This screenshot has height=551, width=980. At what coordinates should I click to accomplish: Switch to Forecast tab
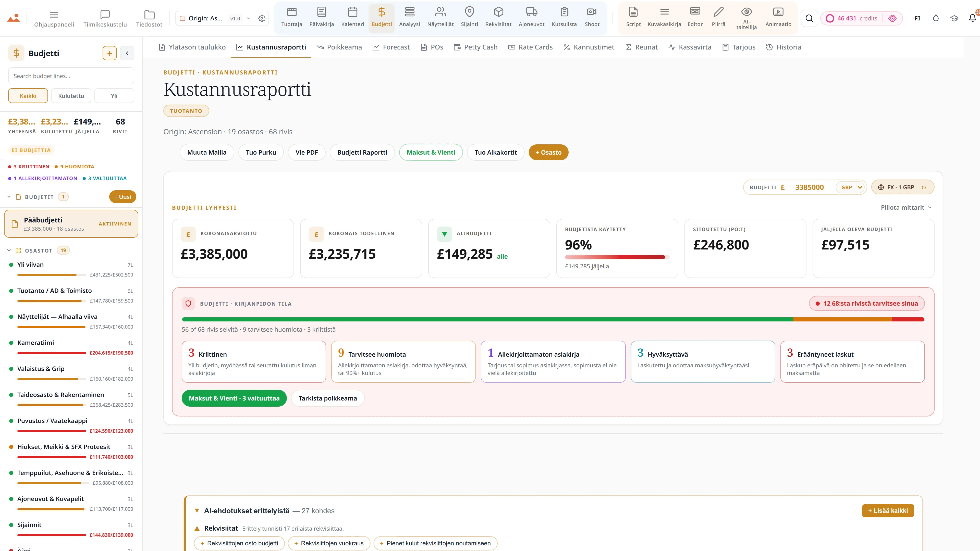tap(391, 47)
